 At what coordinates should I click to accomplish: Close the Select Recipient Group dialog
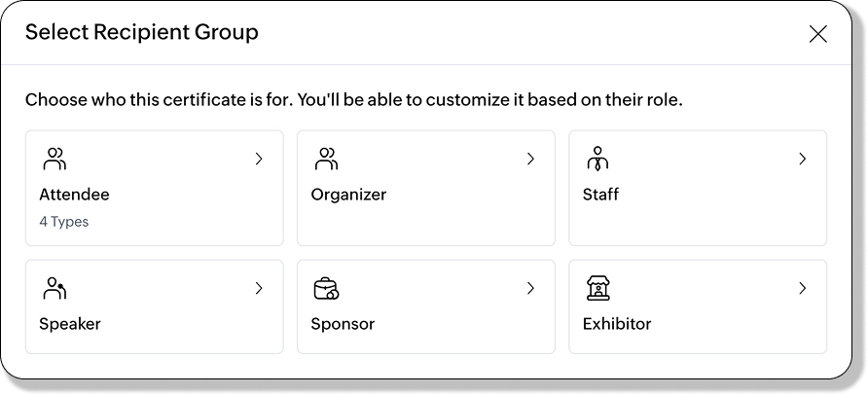tap(818, 34)
